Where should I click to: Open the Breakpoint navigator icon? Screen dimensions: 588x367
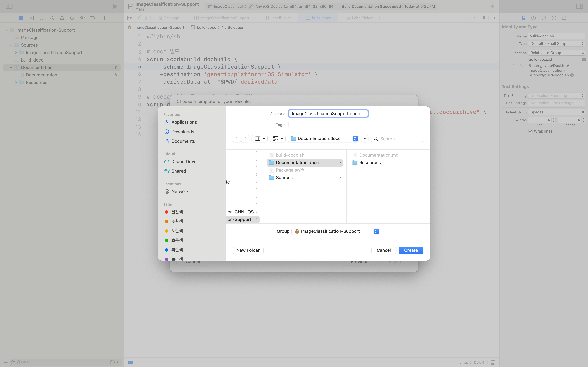click(x=93, y=18)
